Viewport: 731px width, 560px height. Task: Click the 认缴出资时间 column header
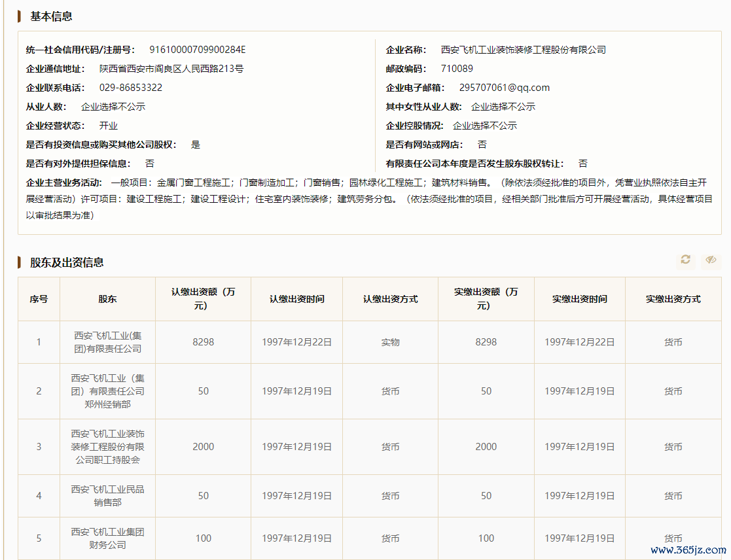pyautogui.click(x=296, y=299)
